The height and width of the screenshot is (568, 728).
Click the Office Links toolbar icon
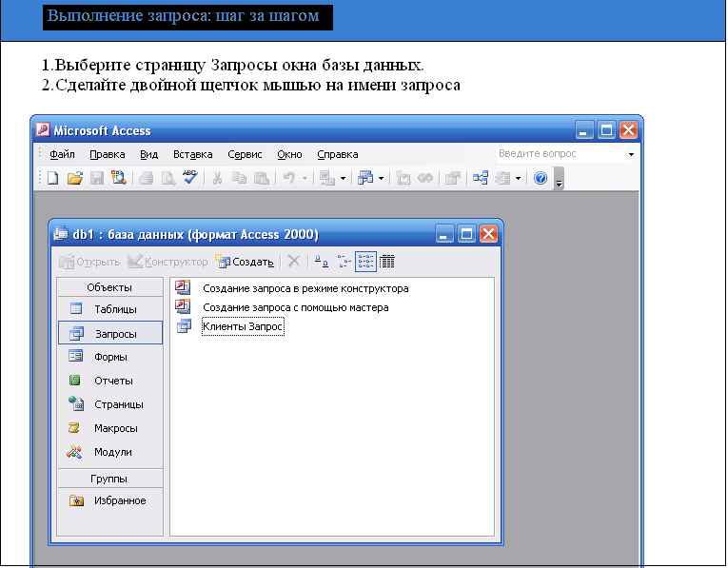(x=327, y=178)
